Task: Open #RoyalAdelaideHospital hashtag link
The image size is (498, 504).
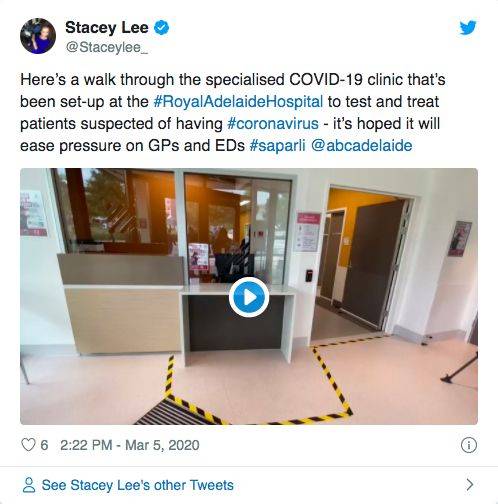Action: pos(238,102)
